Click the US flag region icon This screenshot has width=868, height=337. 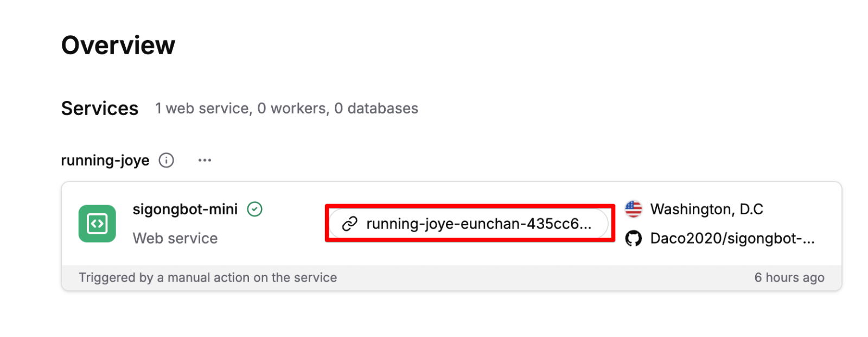point(633,209)
